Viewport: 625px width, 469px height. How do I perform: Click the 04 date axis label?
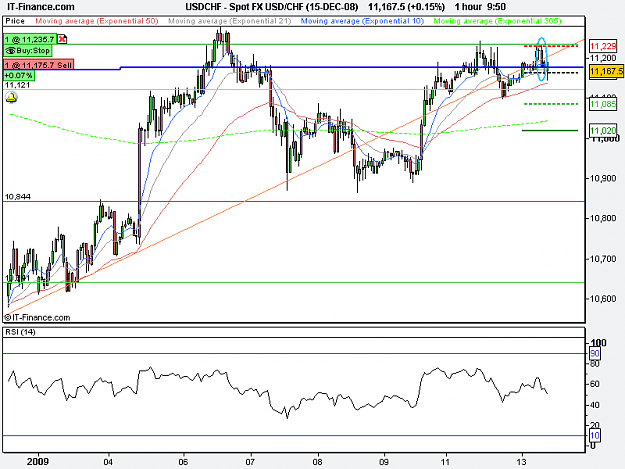click(x=108, y=462)
